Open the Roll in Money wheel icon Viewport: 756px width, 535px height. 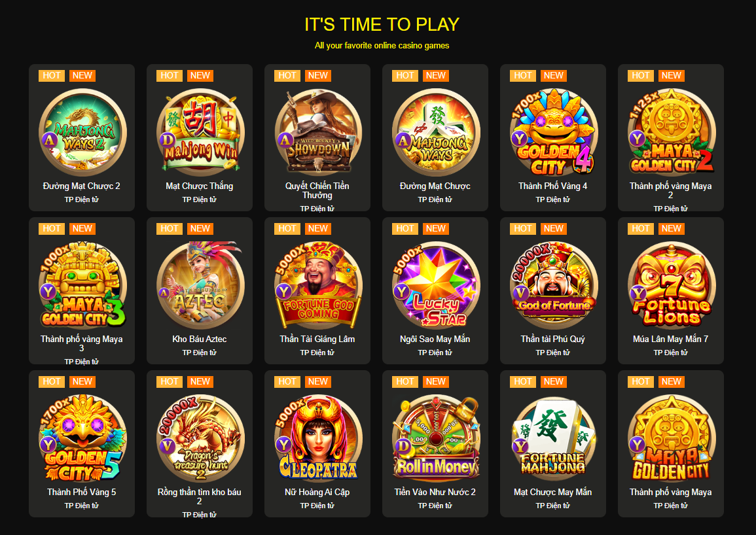click(x=435, y=438)
